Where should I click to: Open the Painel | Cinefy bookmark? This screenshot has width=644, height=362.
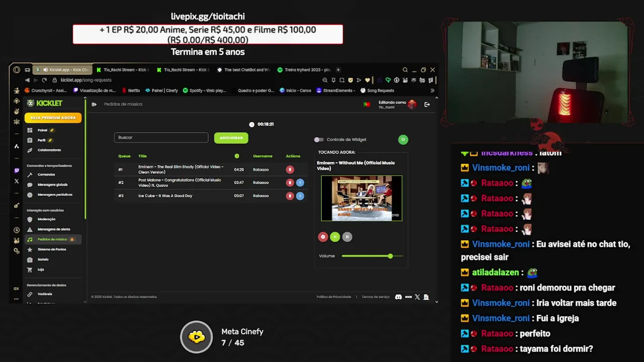pos(162,90)
